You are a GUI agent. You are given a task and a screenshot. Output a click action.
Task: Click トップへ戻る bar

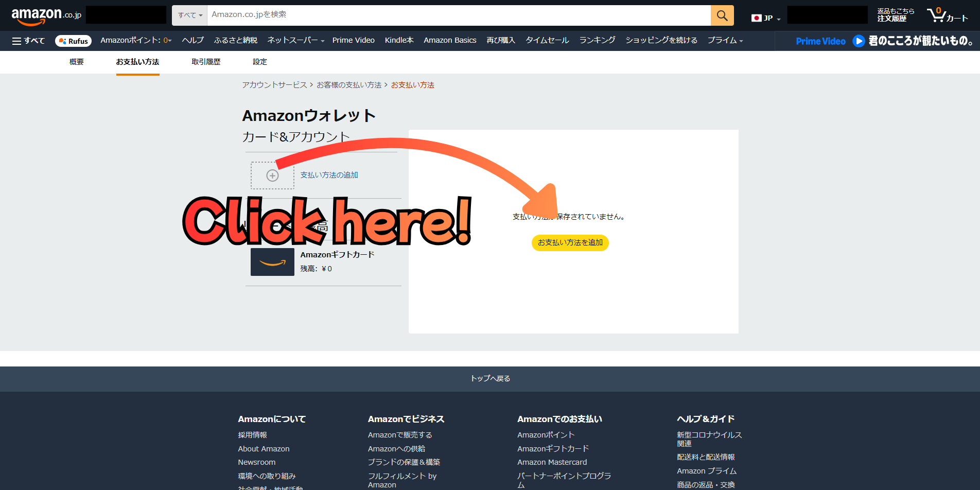tap(490, 379)
